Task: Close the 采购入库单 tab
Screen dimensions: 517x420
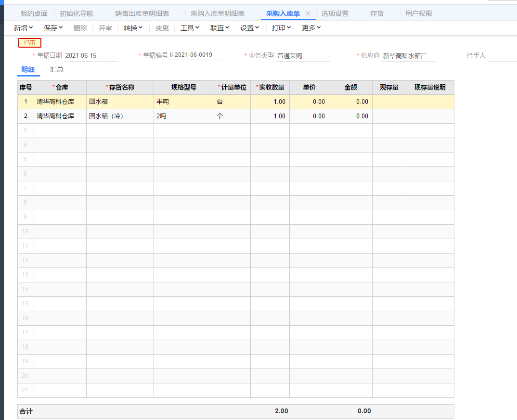Action: (x=308, y=13)
